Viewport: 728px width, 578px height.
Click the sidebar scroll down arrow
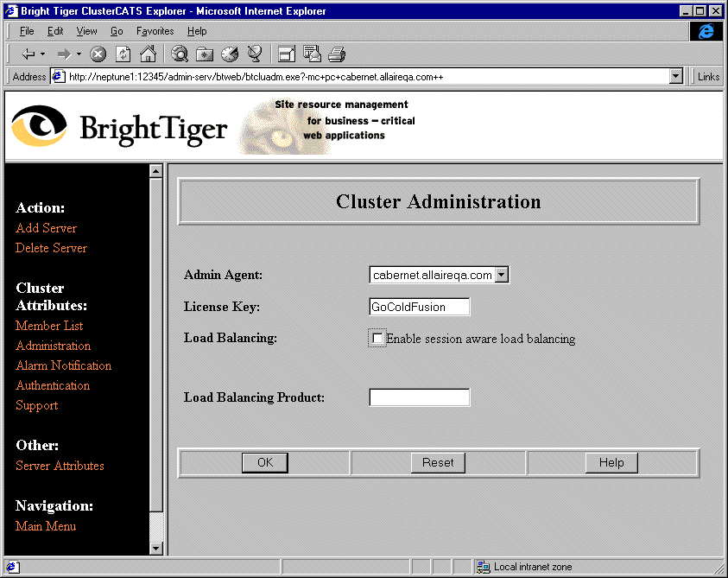[155, 548]
